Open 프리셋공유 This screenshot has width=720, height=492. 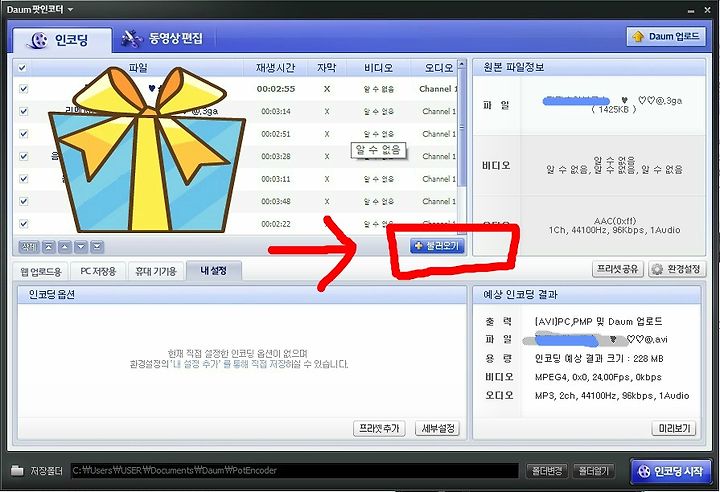(618, 269)
